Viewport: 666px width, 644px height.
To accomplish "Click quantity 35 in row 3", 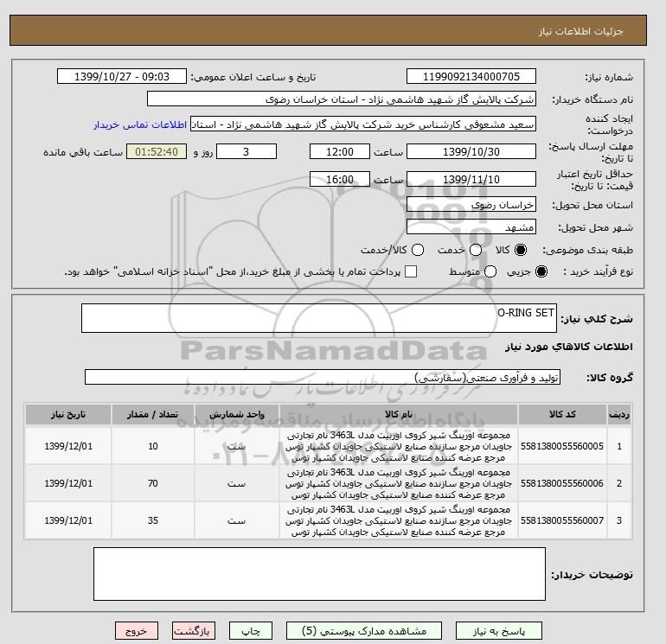I will click(x=153, y=520).
